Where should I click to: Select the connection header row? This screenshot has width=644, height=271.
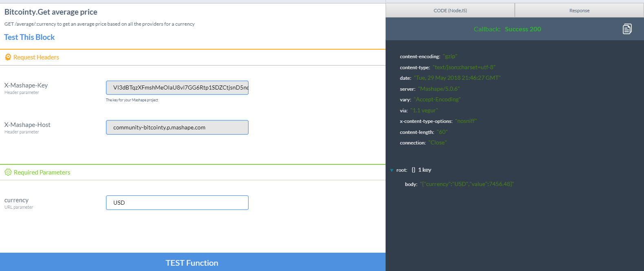[423, 142]
